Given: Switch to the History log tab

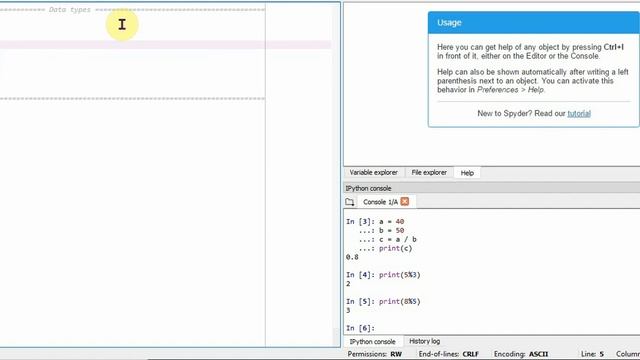Looking at the screenshot, I should tap(424, 341).
